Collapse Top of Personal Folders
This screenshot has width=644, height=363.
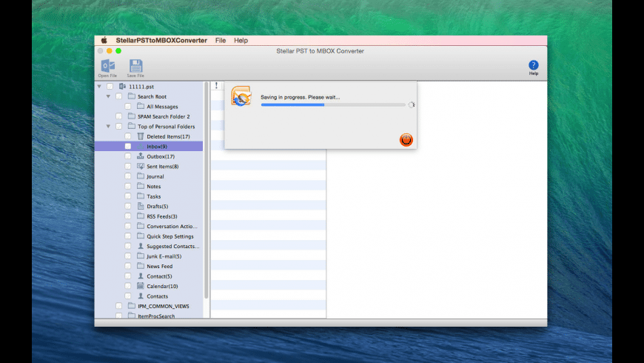click(x=108, y=126)
